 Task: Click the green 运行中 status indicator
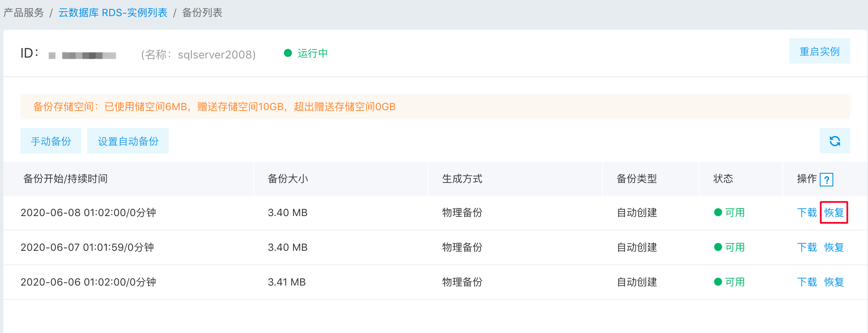coord(306,53)
